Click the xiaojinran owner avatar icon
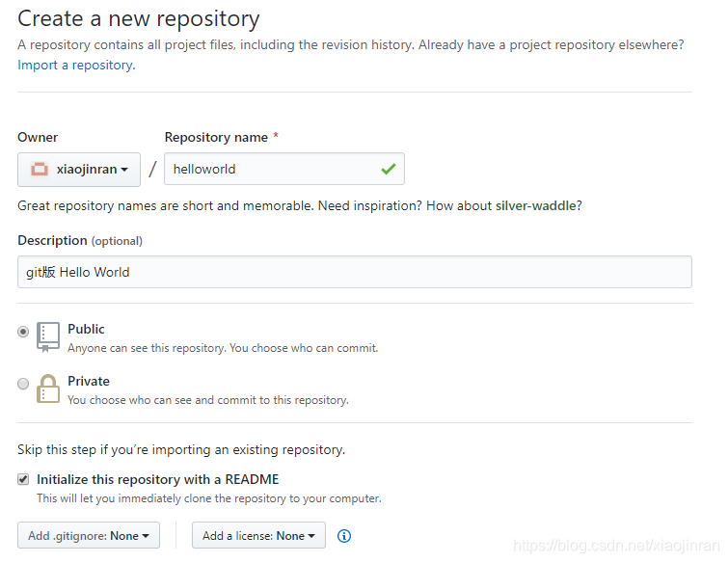Screen dimensions: 728x563 [x=40, y=170]
